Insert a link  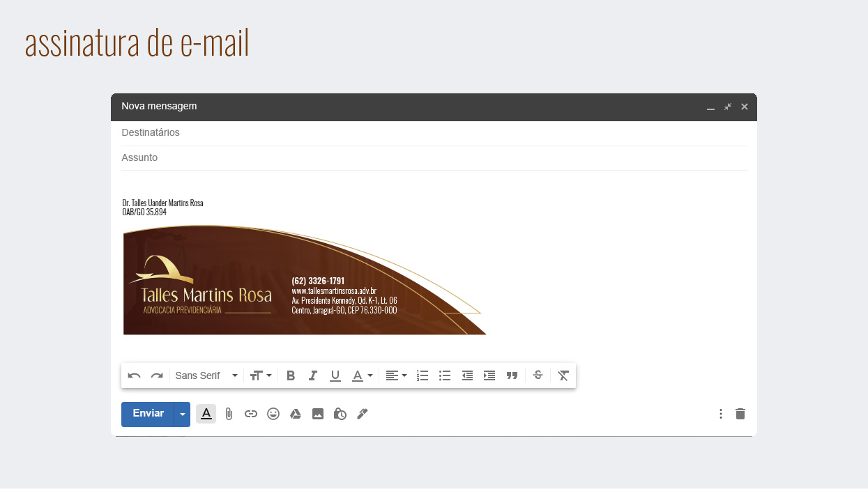251,414
